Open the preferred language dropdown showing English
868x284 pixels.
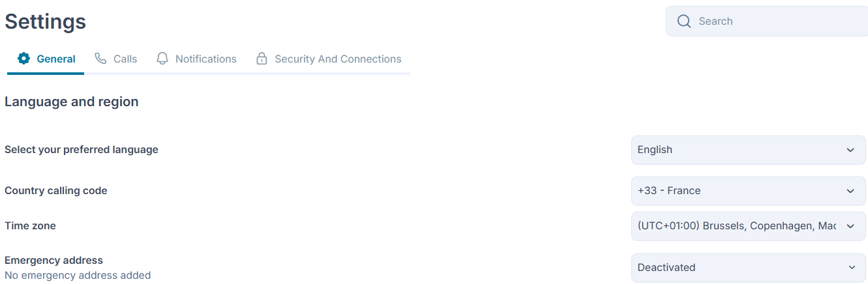click(x=749, y=150)
